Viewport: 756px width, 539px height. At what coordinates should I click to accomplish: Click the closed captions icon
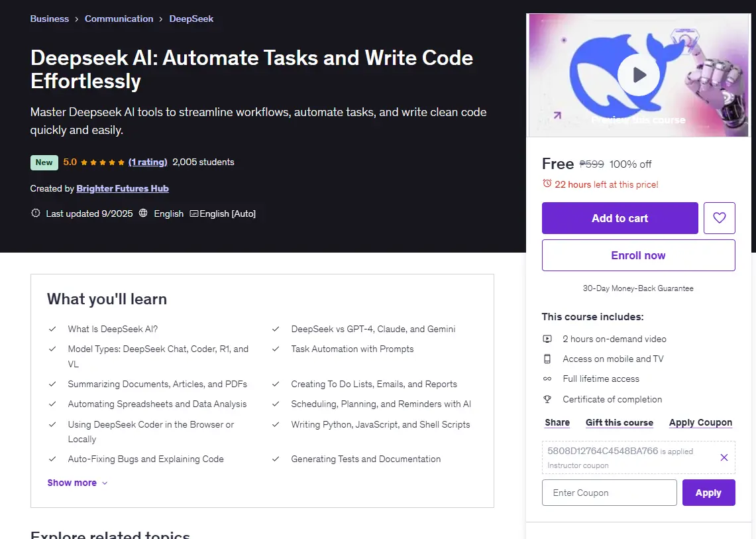[194, 213]
